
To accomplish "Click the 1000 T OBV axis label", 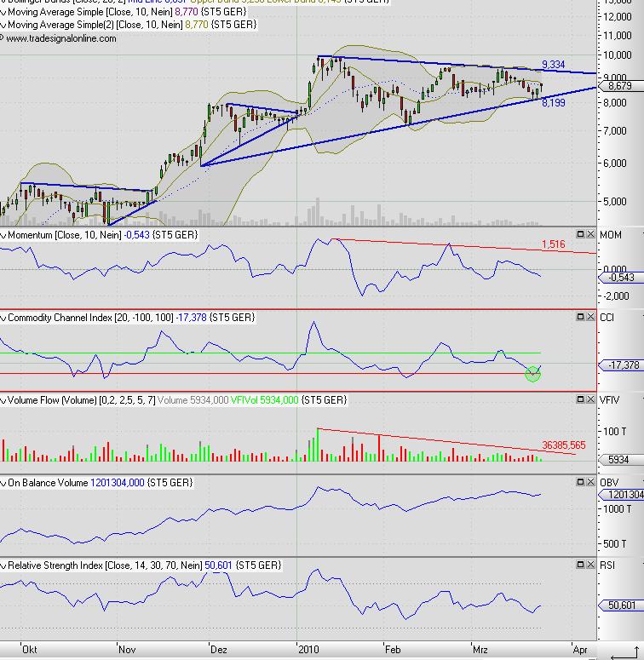I will click(x=617, y=509).
